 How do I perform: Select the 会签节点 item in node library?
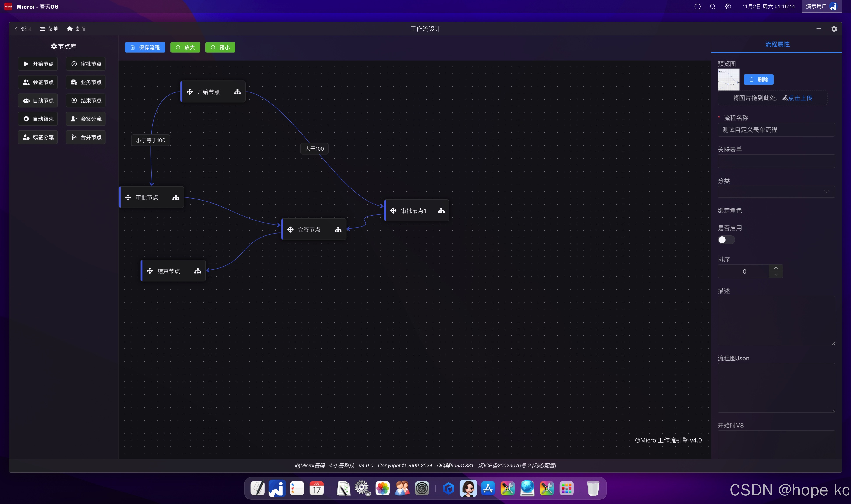(38, 82)
